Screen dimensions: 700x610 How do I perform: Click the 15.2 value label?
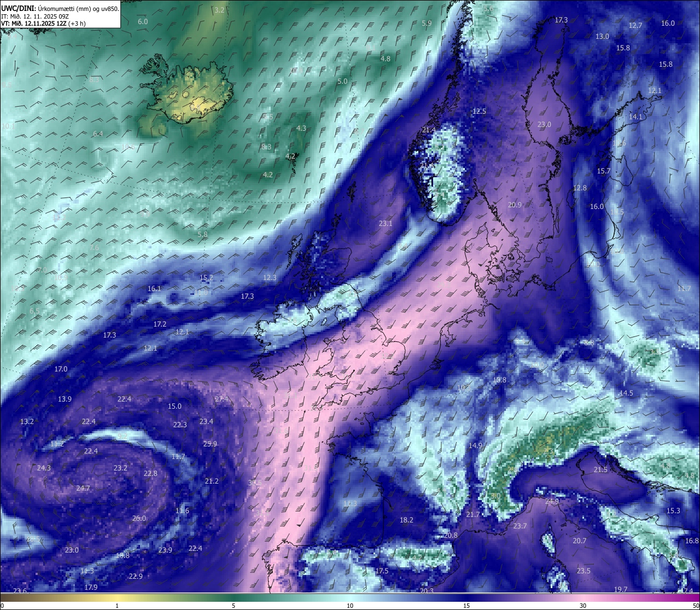(206, 277)
